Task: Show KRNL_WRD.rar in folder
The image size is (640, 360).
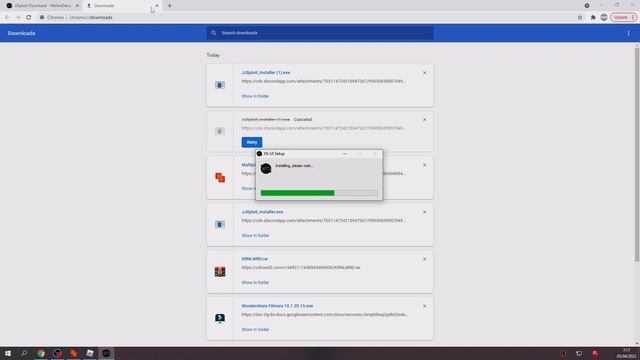Action: tap(255, 283)
